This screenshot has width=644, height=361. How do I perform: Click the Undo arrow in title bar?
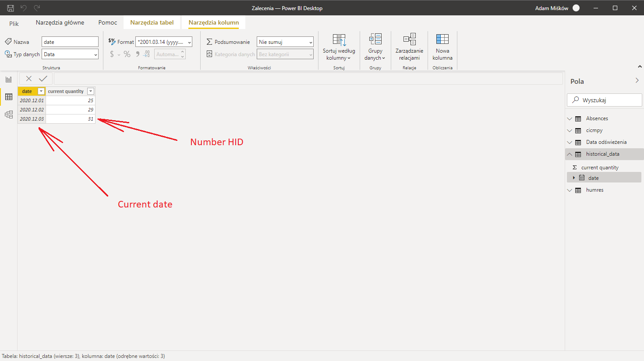point(24,8)
